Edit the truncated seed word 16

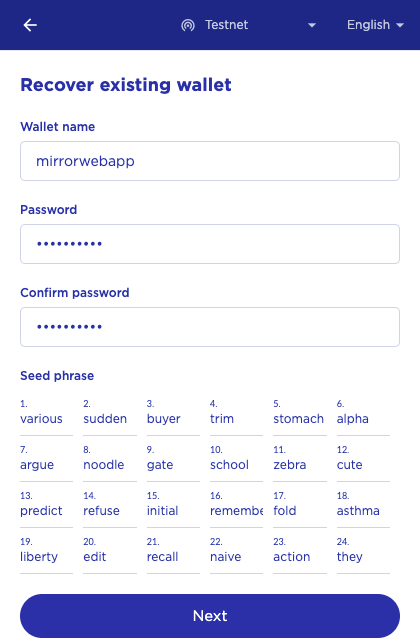(236, 511)
